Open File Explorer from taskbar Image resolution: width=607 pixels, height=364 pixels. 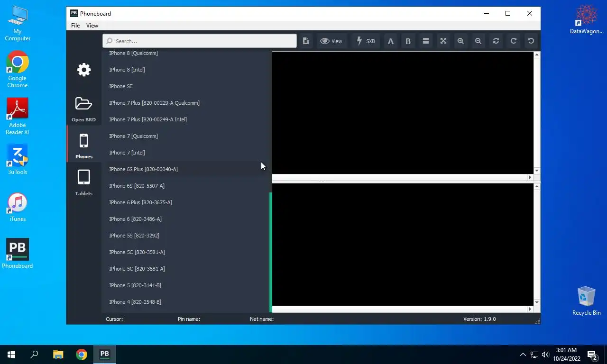click(58, 354)
